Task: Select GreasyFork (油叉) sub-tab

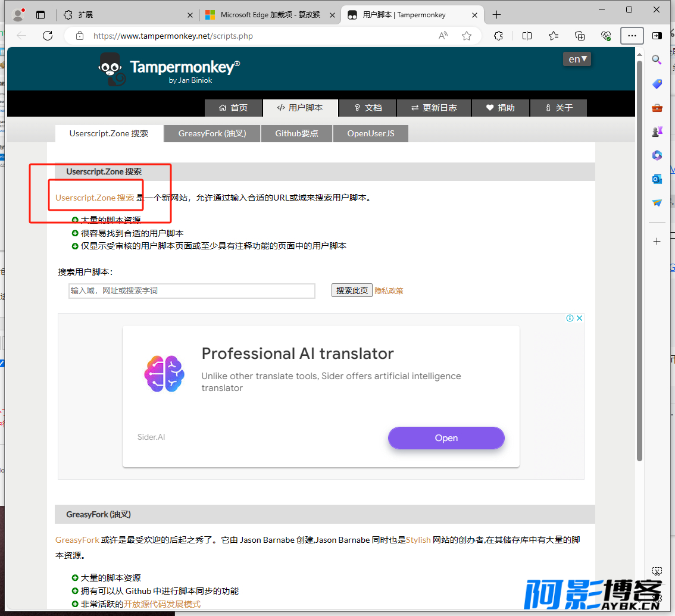Action: click(x=212, y=133)
